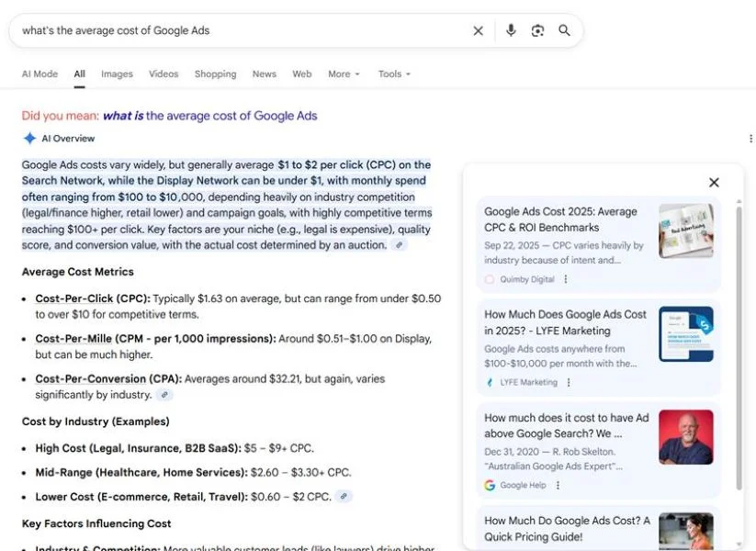Screen dimensions: 756x551
Task: Open the citation chip beside the CPA bullet
Action: tap(164, 393)
